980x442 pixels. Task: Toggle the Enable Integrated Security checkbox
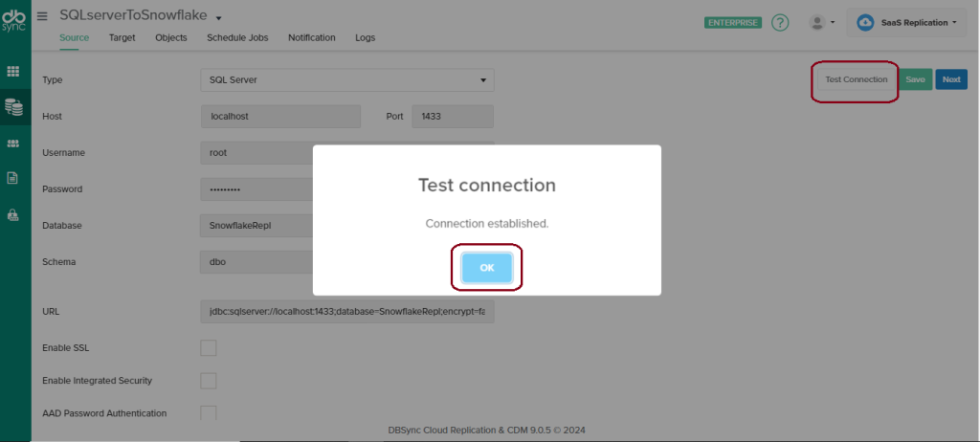point(209,381)
